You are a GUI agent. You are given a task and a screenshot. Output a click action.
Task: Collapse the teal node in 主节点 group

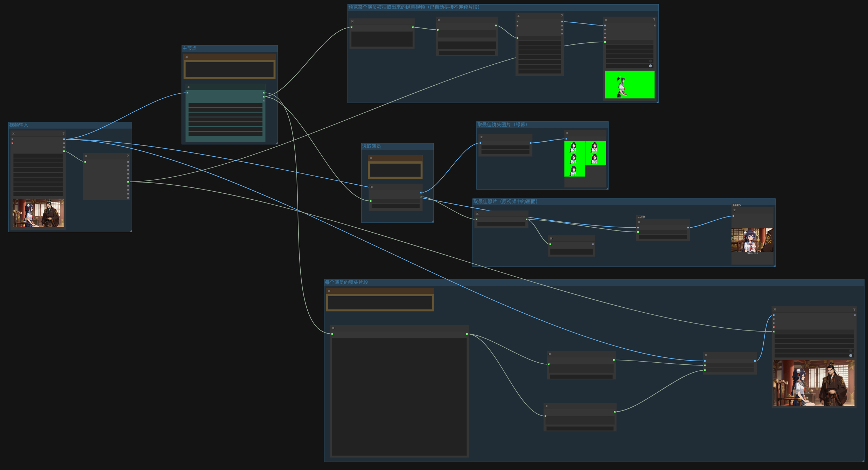189,87
